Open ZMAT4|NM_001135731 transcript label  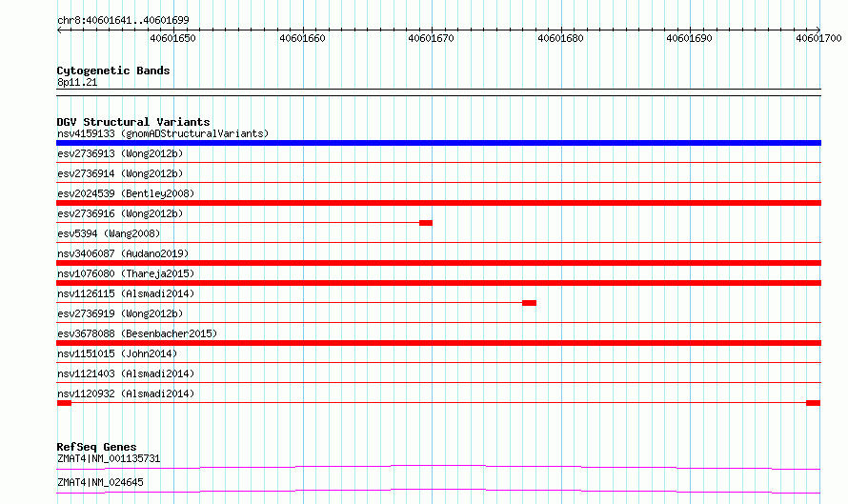[x=109, y=458]
